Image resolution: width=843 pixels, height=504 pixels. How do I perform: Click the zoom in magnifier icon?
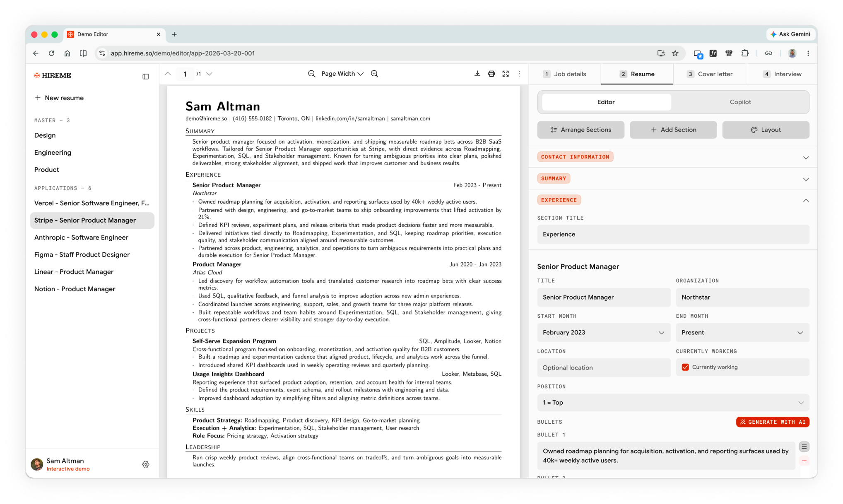[375, 74]
